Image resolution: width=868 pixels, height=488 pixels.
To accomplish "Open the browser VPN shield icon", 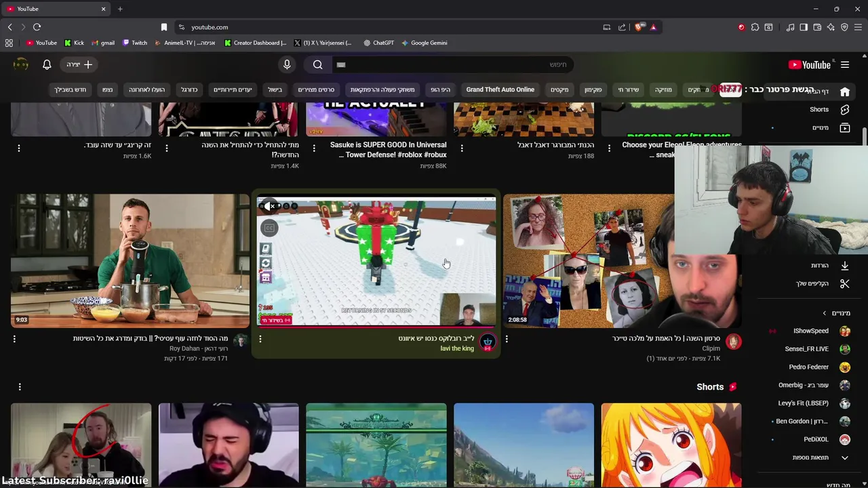I will click(x=844, y=27).
